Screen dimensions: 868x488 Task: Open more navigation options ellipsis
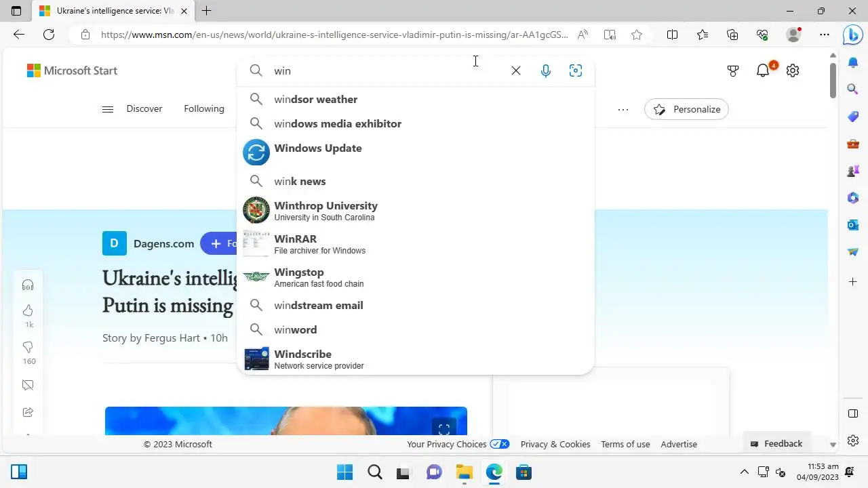623,109
